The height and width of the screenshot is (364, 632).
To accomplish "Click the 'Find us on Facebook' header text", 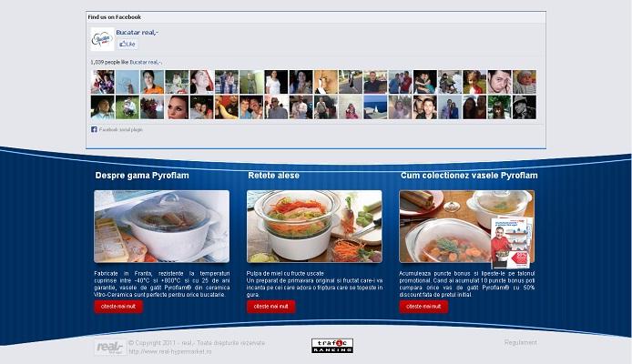I will [115, 17].
